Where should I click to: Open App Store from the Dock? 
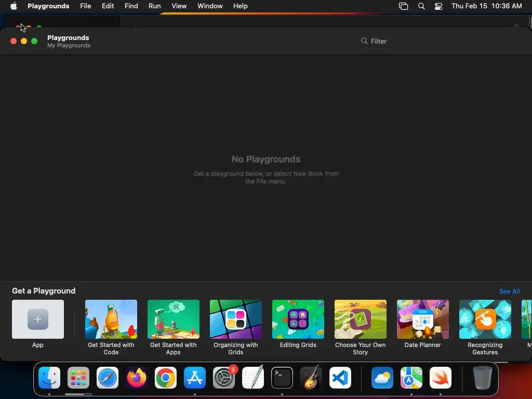tap(195, 378)
